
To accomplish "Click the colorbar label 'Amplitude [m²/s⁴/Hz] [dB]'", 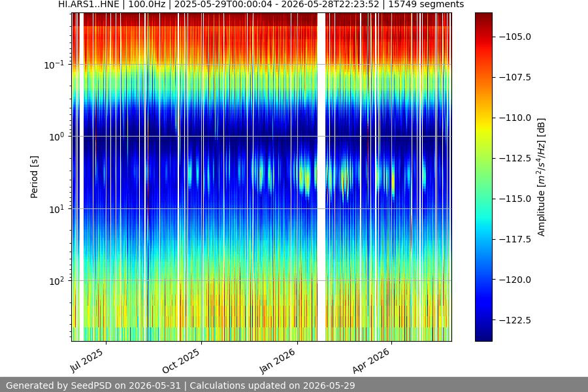I will [x=541, y=177].
